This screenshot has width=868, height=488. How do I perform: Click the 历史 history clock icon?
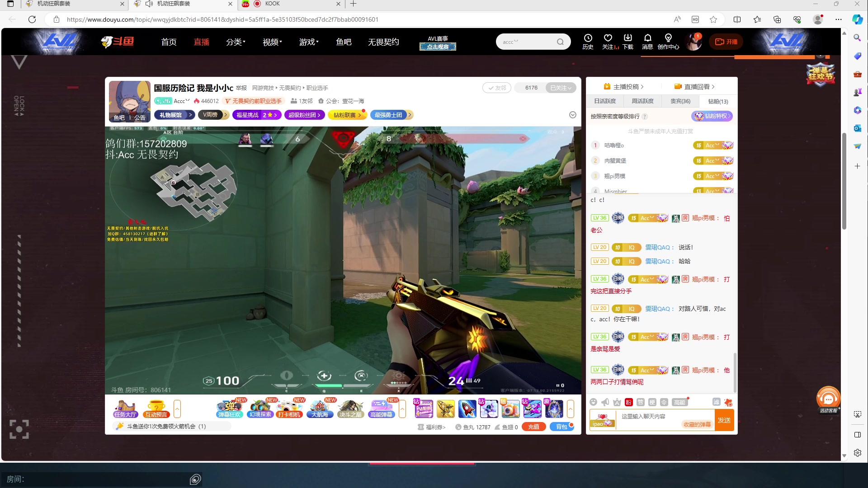pos(588,38)
